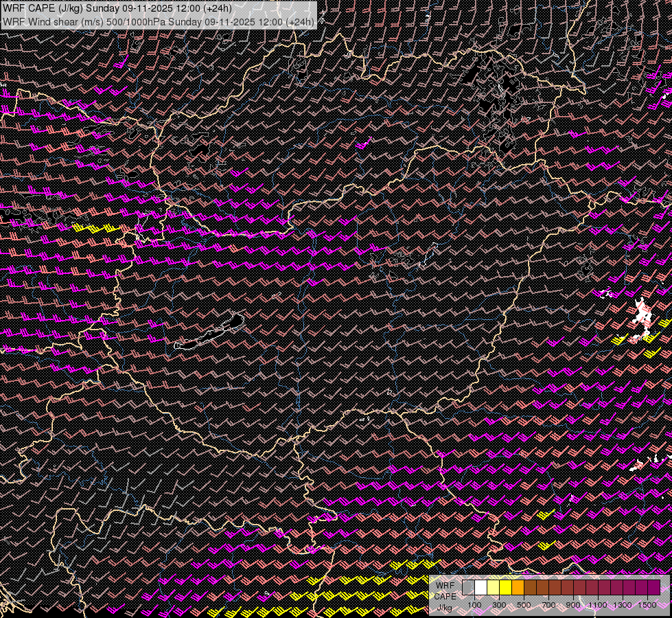
Task: Click the 1100 value on legend scale
Action: (598, 605)
